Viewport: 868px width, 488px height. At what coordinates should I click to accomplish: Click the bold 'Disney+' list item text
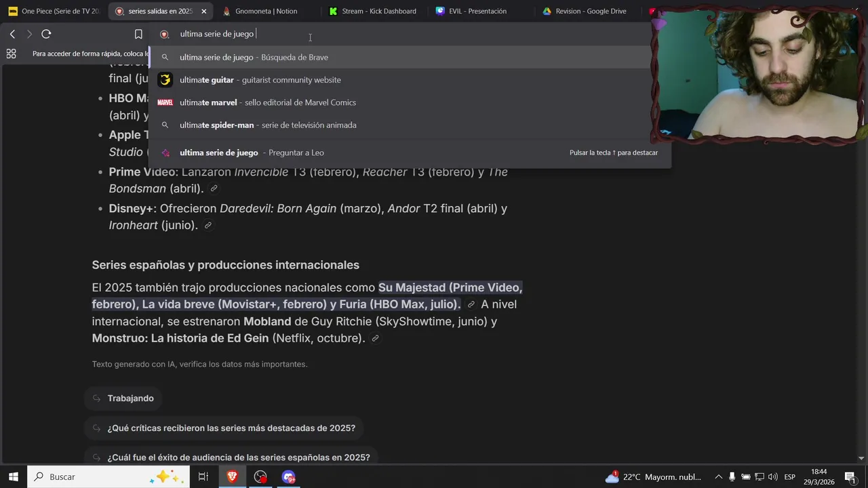coord(131,208)
